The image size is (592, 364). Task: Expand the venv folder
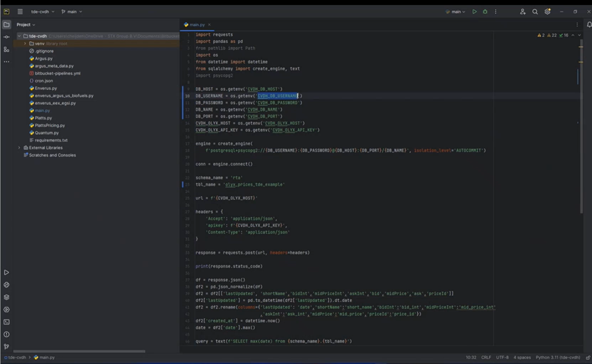[25, 44]
